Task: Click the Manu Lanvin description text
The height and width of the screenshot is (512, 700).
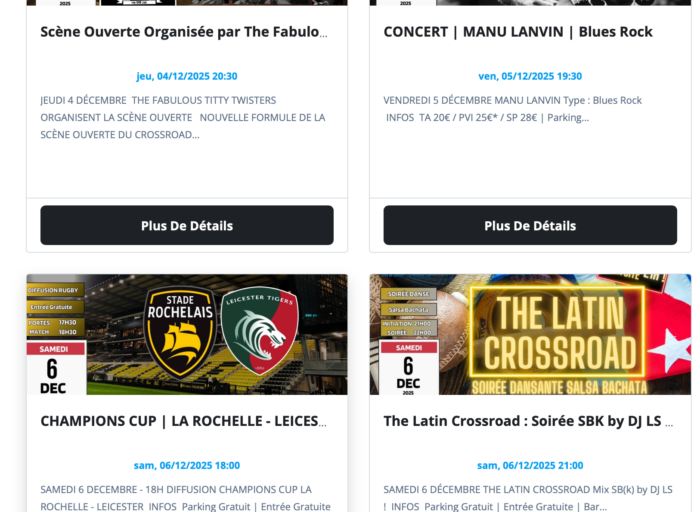Action: (x=512, y=109)
